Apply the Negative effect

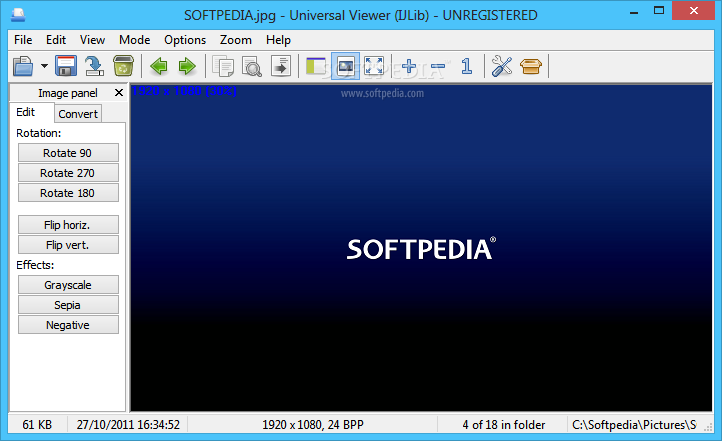[68, 325]
